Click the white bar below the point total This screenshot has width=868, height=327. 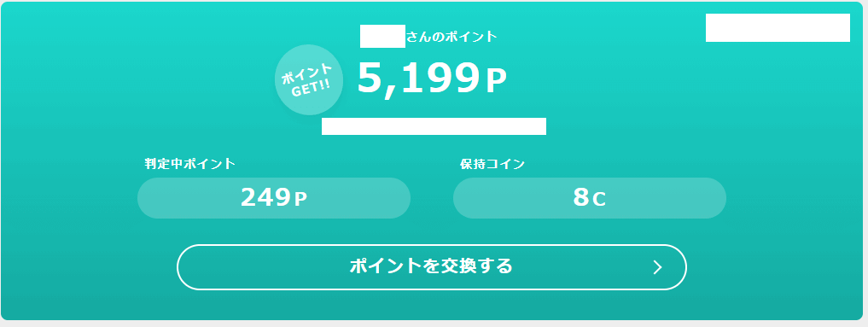pos(434,126)
